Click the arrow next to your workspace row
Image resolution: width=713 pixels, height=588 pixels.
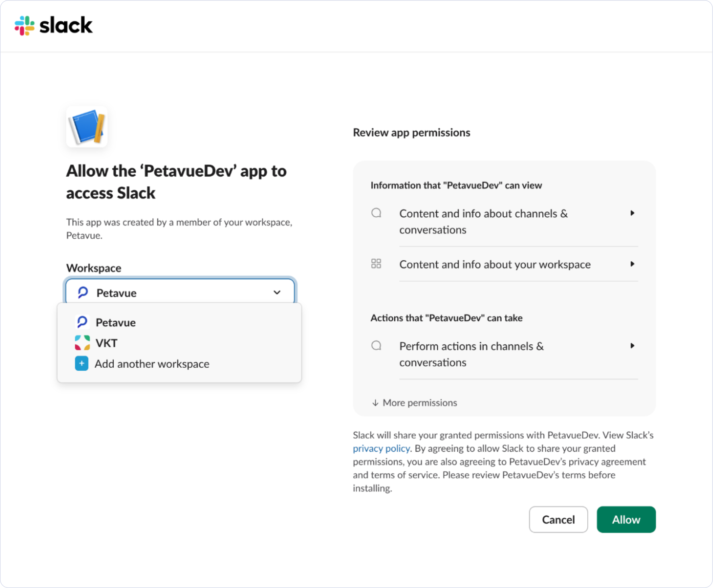pyautogui.click(x=632, y=264)
